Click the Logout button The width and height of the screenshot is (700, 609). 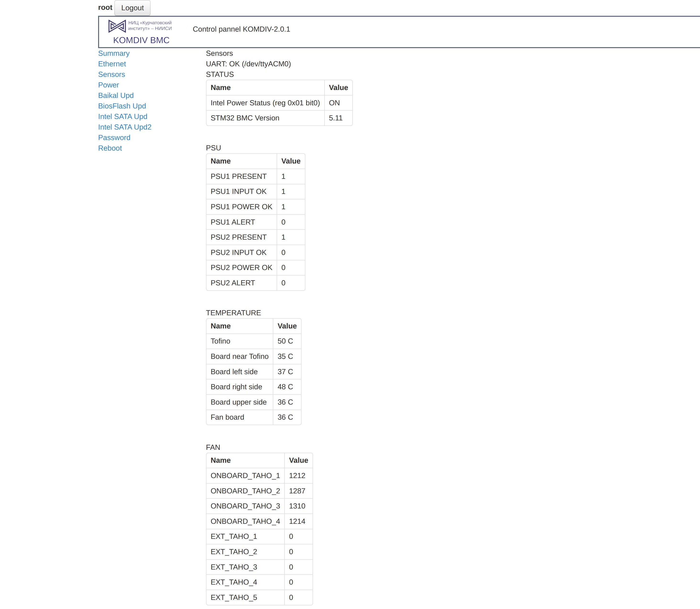click(x=132, y=8)
